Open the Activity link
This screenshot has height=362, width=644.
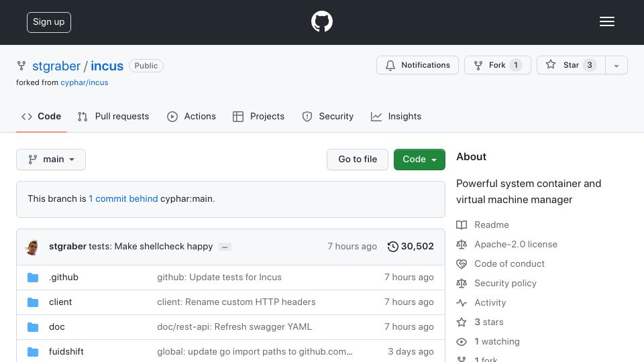[x=490, y=302]
